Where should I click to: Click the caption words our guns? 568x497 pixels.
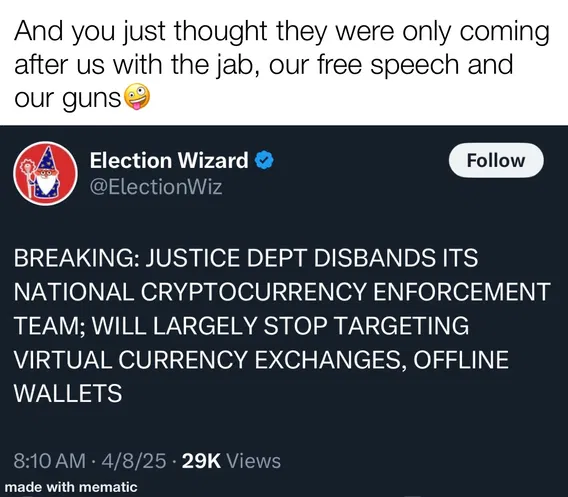coord(68,99)
